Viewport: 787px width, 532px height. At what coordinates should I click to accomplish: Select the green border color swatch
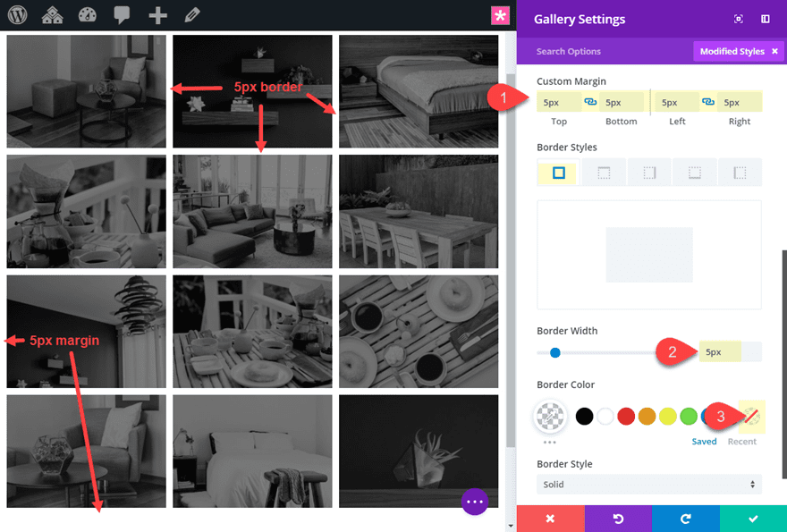click(689, 416)
